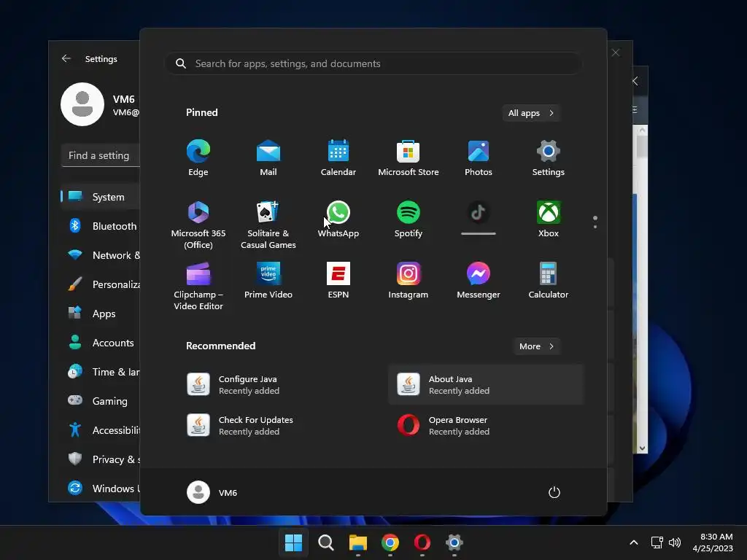Open Accessibility in Settings sidebar
Viewport: 747px width, 560px height.
tap(100, 430)
